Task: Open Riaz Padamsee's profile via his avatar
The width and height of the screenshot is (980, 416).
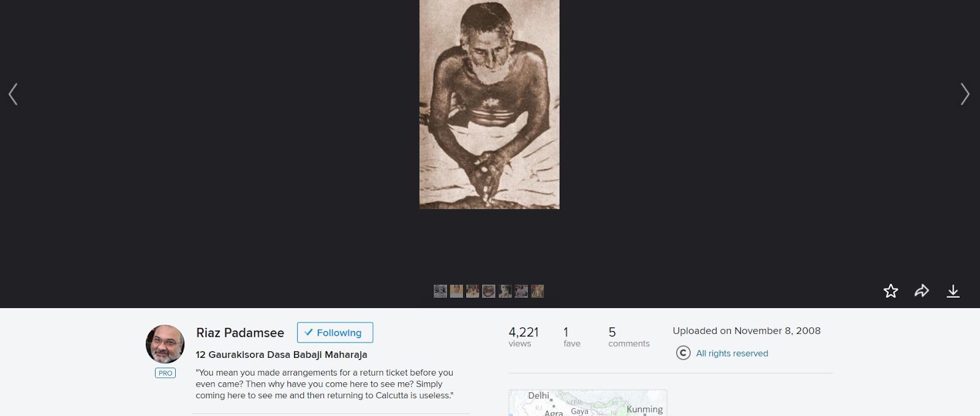Action: (x=165, y=344)
